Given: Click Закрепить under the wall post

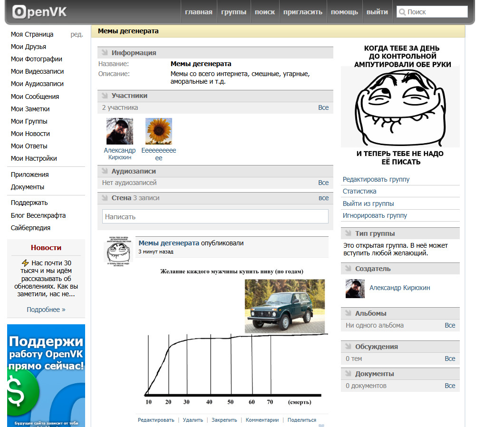Looking at the screenshot, I should pyautogui.click(x=224, y=420).
